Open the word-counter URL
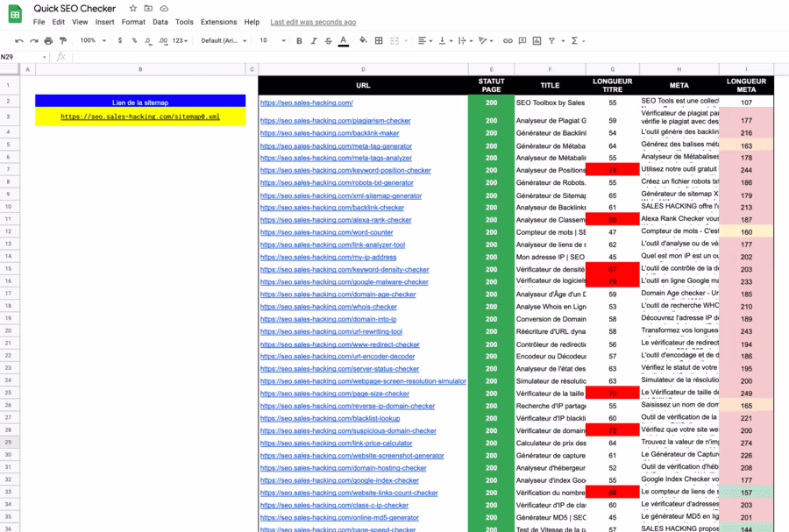Viewport: 789px width, 532px height. (327, 232)
